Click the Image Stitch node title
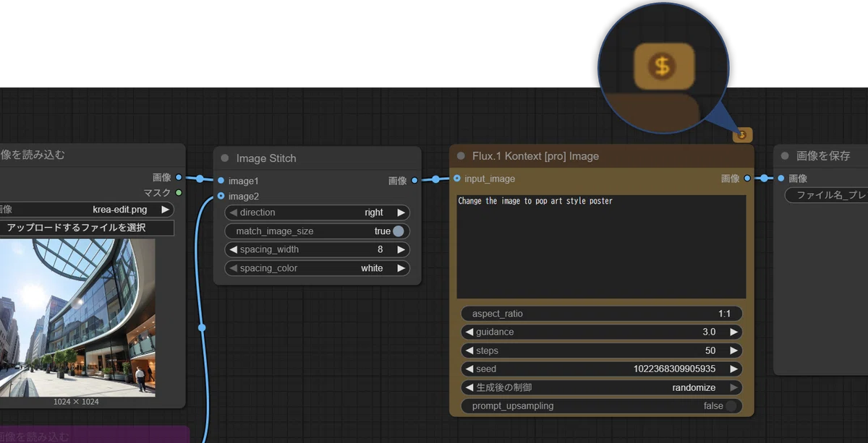This screenshot has width=868, height=443. click(x=266, y=158)
